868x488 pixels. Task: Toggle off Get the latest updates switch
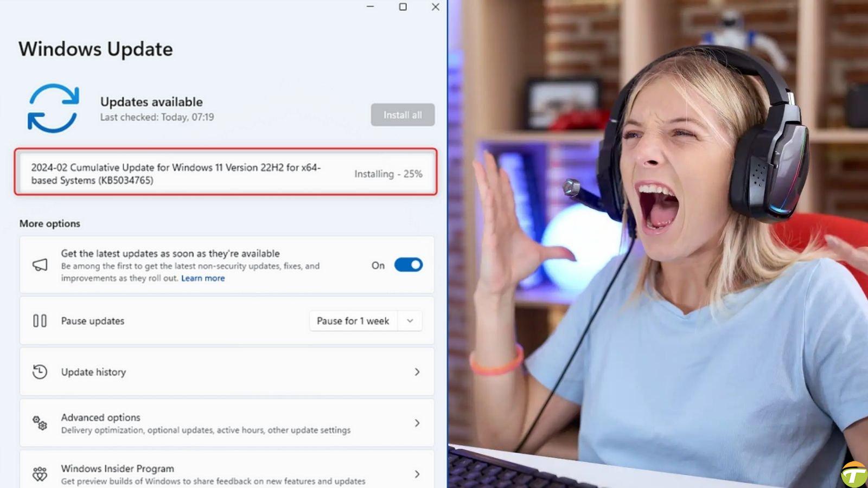click(x=409, y=265)
